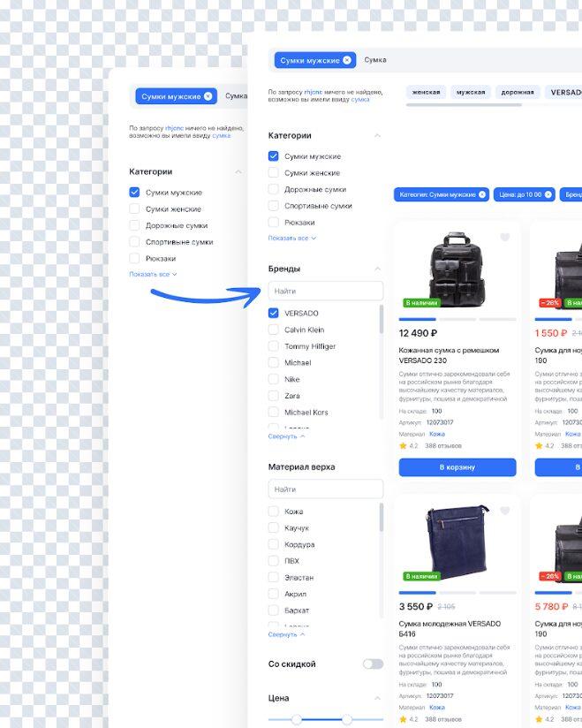Check the 'Calvin Klein' brand checkbox
Viewport: 582px width, 728px height.
(274, 330)
